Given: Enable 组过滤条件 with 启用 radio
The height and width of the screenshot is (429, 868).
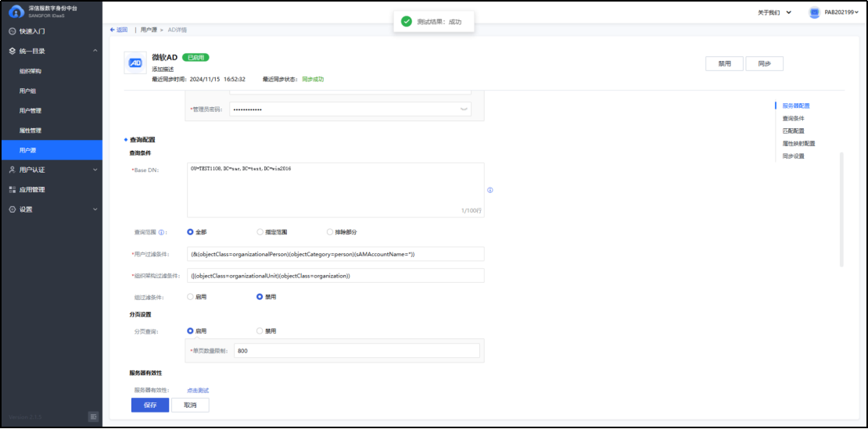Looking at the screenshot, I should (190, 297).
